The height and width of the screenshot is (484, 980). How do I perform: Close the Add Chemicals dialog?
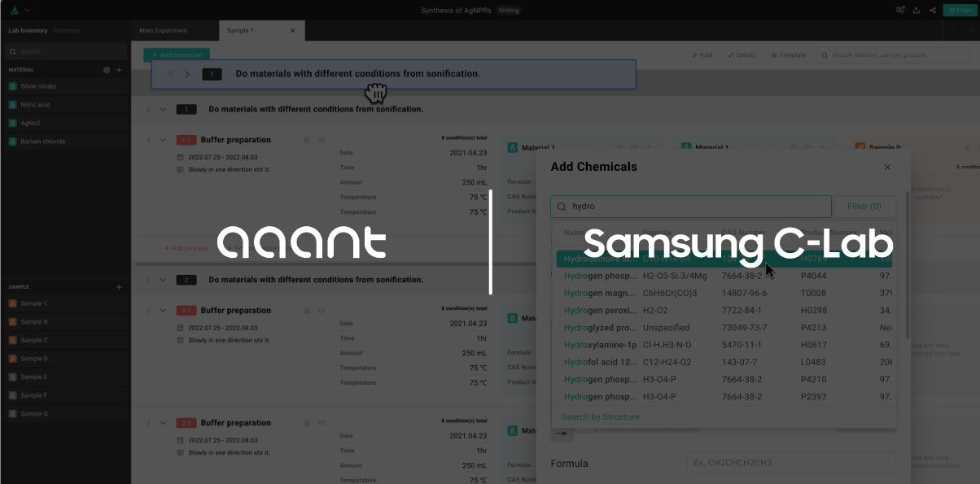pos(887,167)
